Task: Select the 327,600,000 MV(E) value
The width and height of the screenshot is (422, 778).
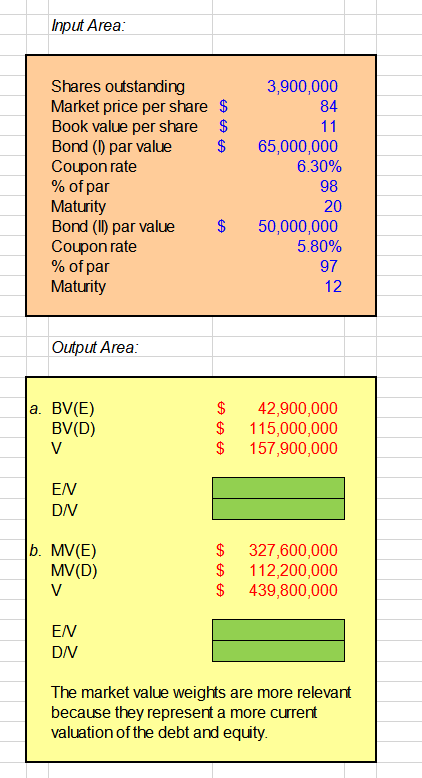Action: pos(294,550)
